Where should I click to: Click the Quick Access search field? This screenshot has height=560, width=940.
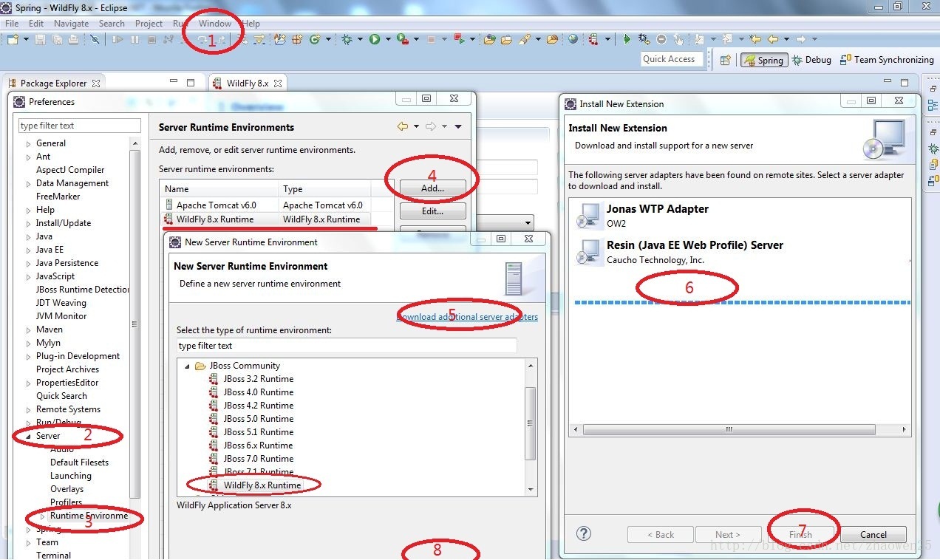click(x=670, y=59)
